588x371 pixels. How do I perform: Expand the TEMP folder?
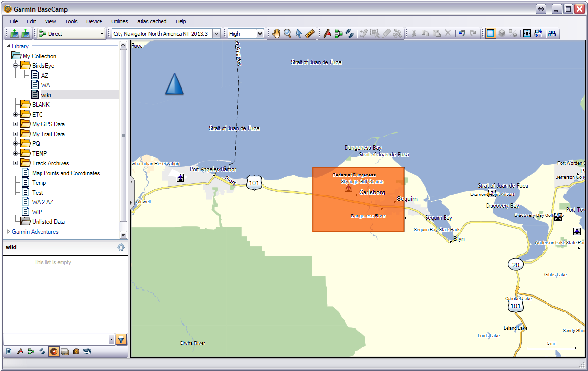pyautogui.click(x=16, y=153)
